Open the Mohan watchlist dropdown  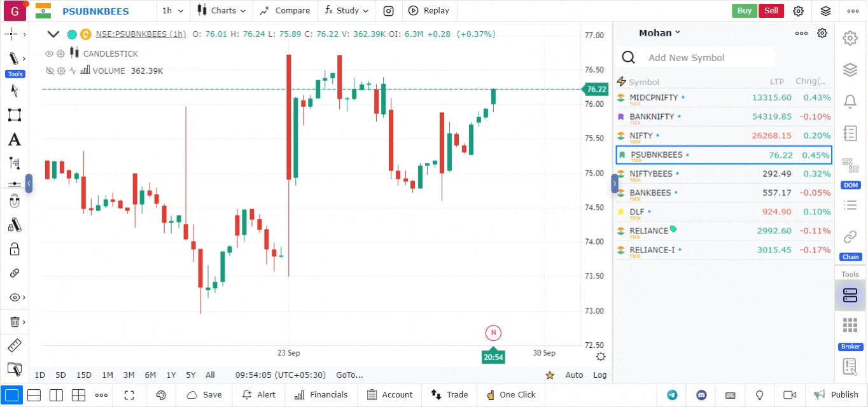[659, 33]
